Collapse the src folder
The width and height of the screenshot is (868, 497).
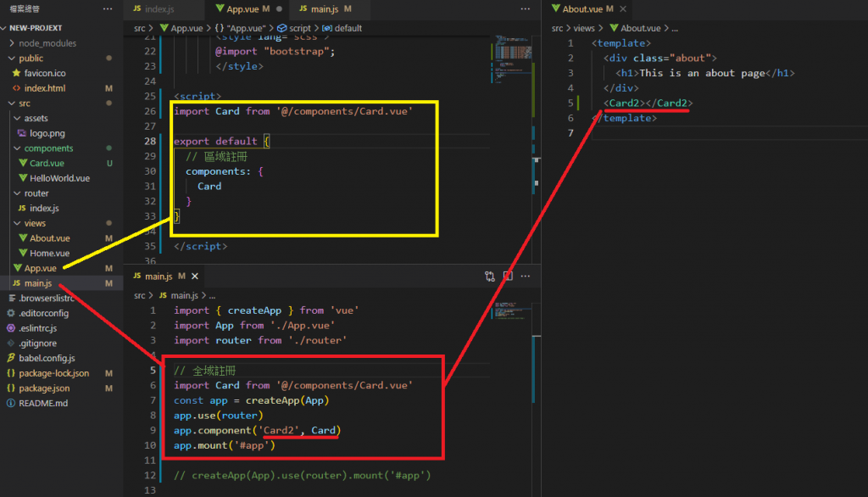tap(12, 103)
